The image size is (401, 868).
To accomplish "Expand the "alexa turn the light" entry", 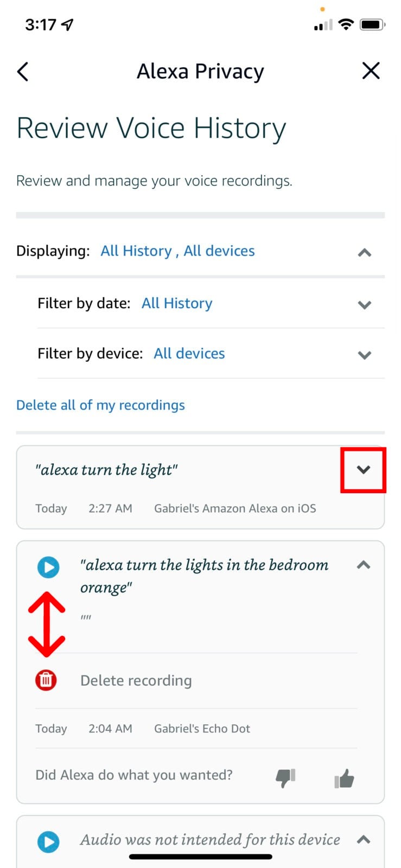I will coord(364,470).
